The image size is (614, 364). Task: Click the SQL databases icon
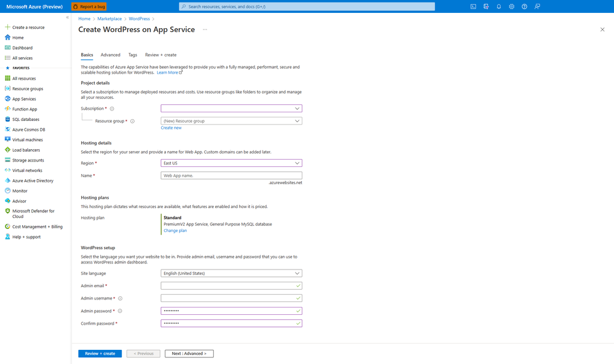coord(7,119)
